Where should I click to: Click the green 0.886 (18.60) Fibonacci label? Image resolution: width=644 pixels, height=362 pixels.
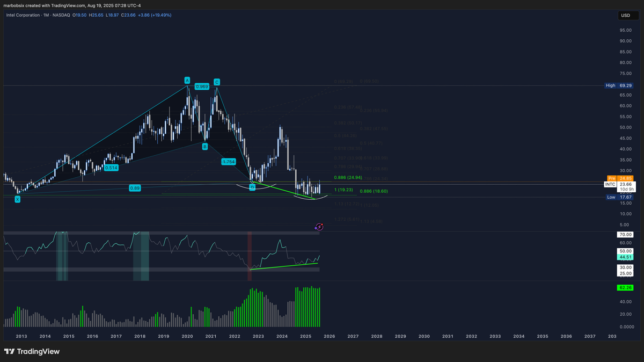pos(374,191)
